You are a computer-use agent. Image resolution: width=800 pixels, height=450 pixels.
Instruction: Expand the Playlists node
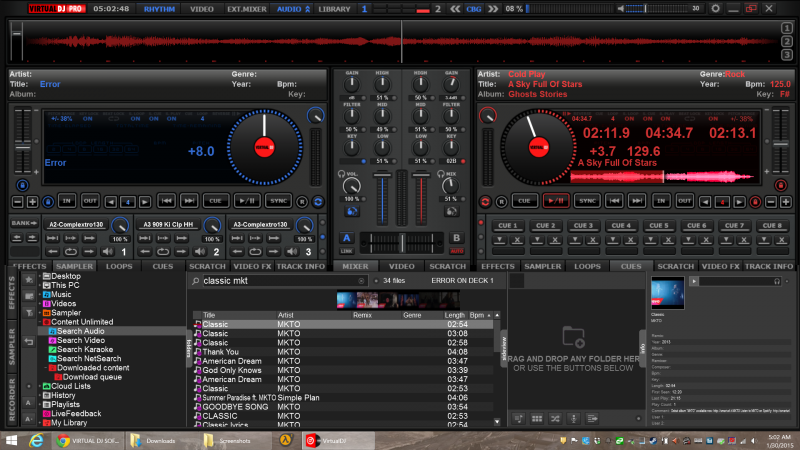[40, 405]
